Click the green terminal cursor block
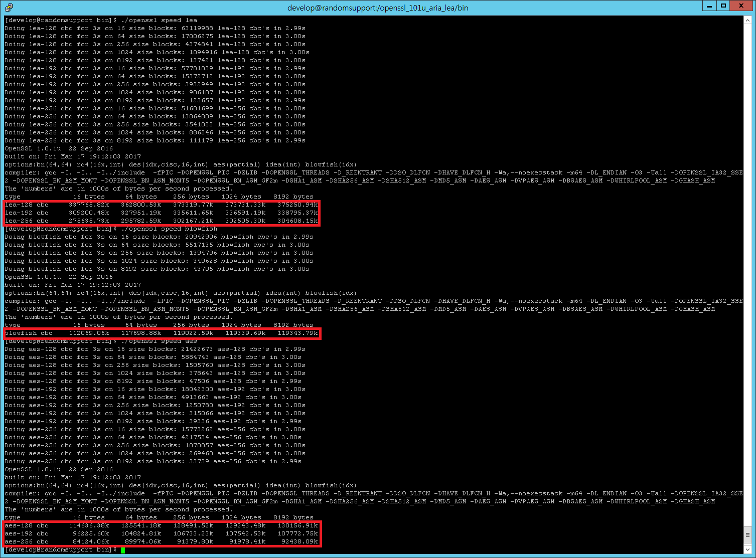 [x=122, y=549]
